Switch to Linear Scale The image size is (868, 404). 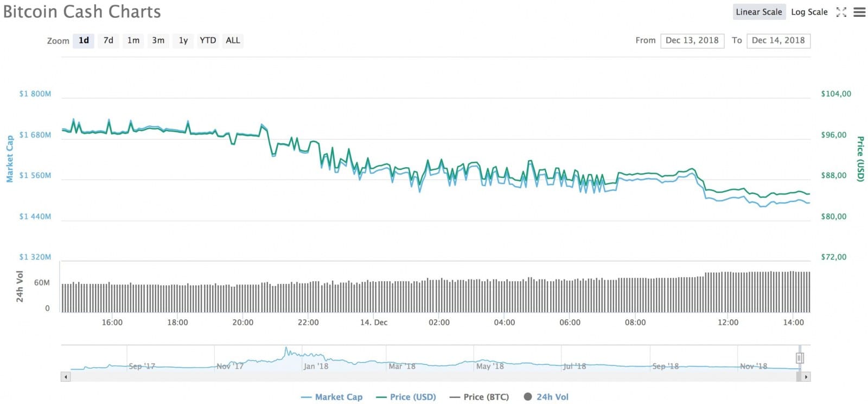(x=759, y=12)
